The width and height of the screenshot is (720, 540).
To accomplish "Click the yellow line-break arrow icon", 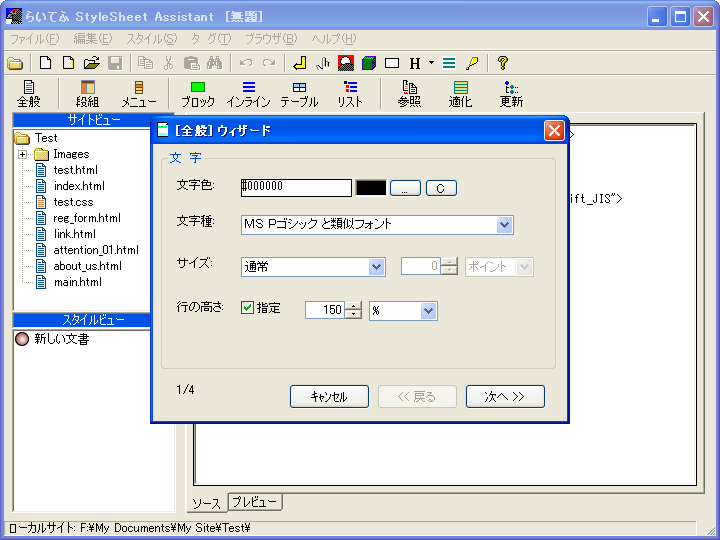I will click(300, 63).
